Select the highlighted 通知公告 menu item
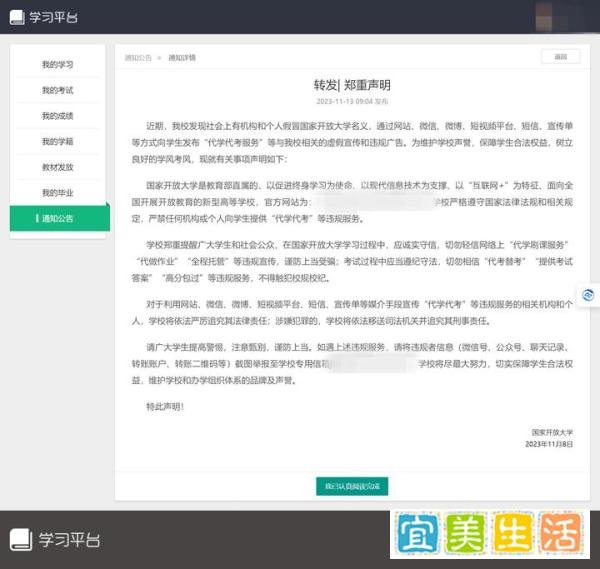 (x=60, y=218)
